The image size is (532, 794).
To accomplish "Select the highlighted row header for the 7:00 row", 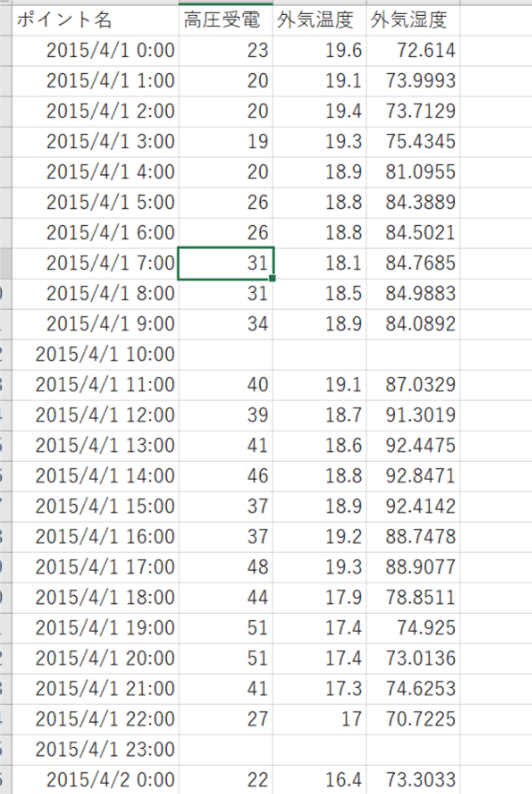I will point(6,264).
